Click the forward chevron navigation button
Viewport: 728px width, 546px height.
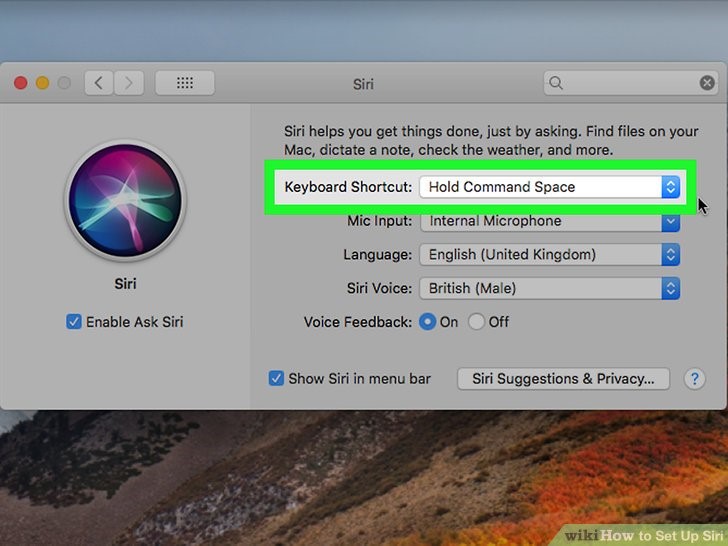click(x=130, y=84)
